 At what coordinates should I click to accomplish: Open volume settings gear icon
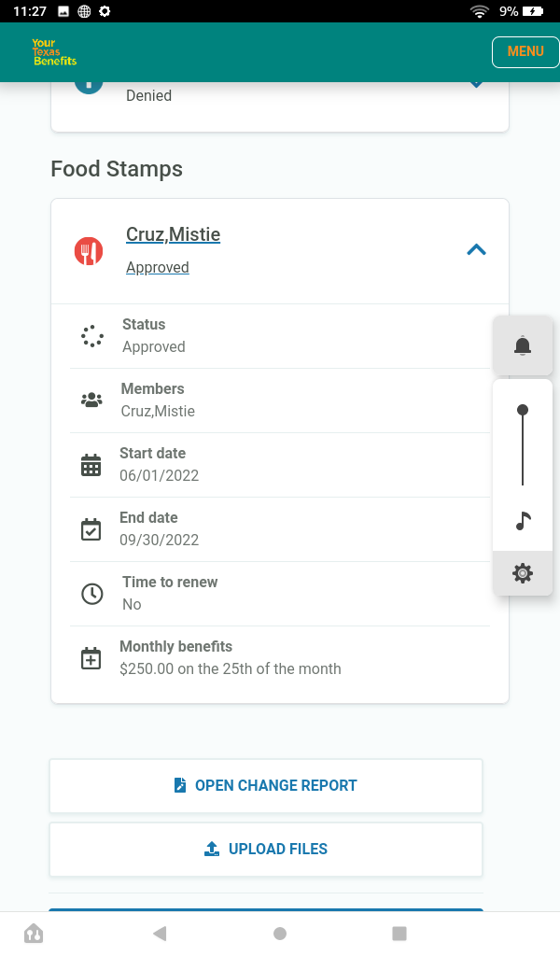click(x=523, y=573)
